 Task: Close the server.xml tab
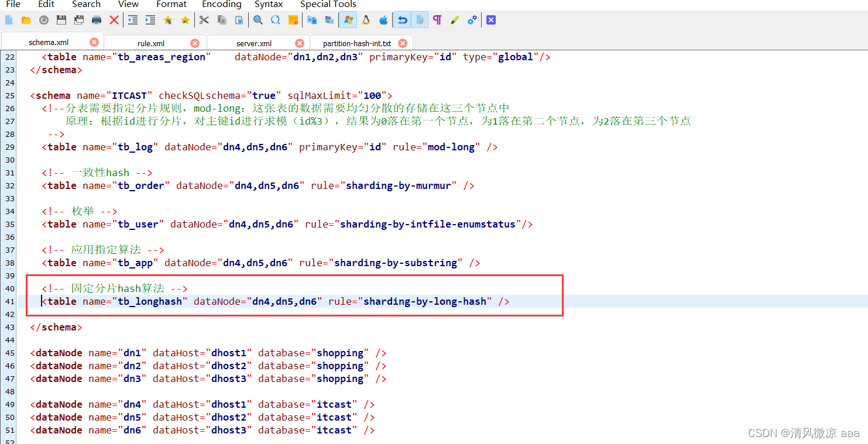click(300, 43)
